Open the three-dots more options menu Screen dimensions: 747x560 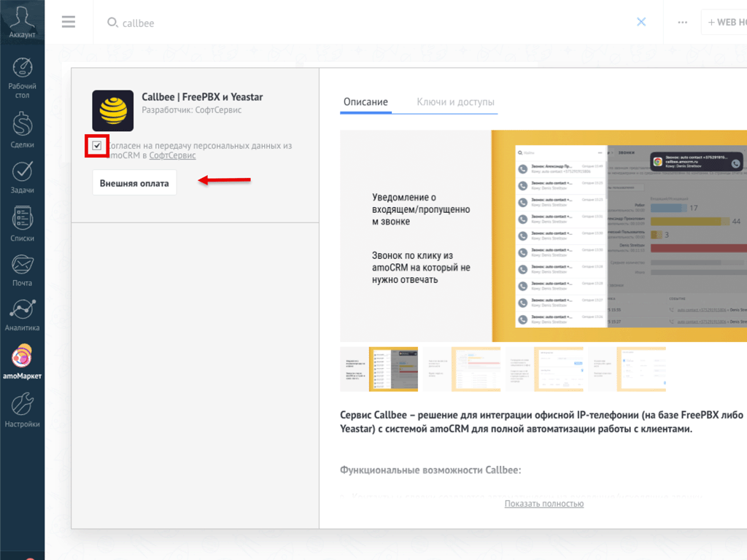[x=682, y=22]
